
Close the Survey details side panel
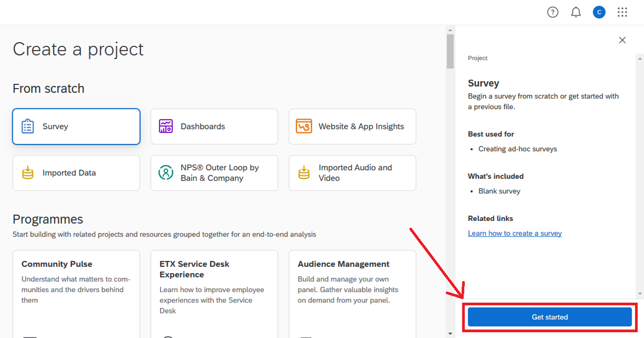point(622,40)
